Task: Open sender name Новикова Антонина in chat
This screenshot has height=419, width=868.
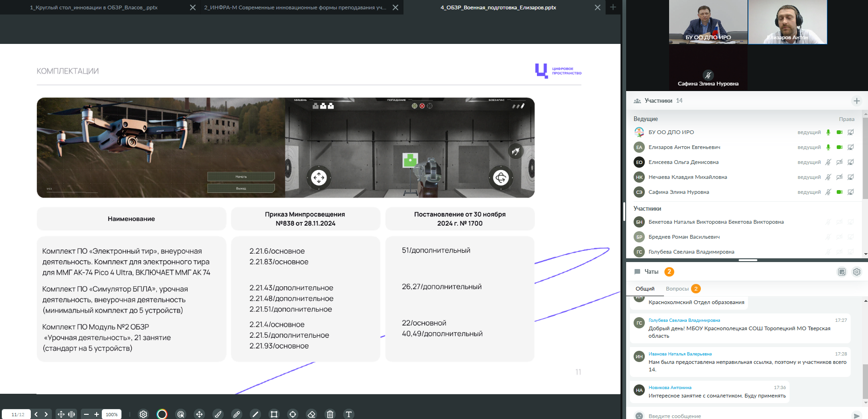Action: pos(670,388)
